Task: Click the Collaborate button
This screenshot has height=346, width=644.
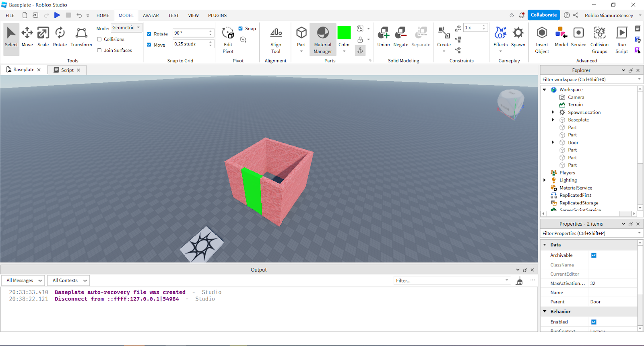Action: pyautogui.click(x=544, y=15)
